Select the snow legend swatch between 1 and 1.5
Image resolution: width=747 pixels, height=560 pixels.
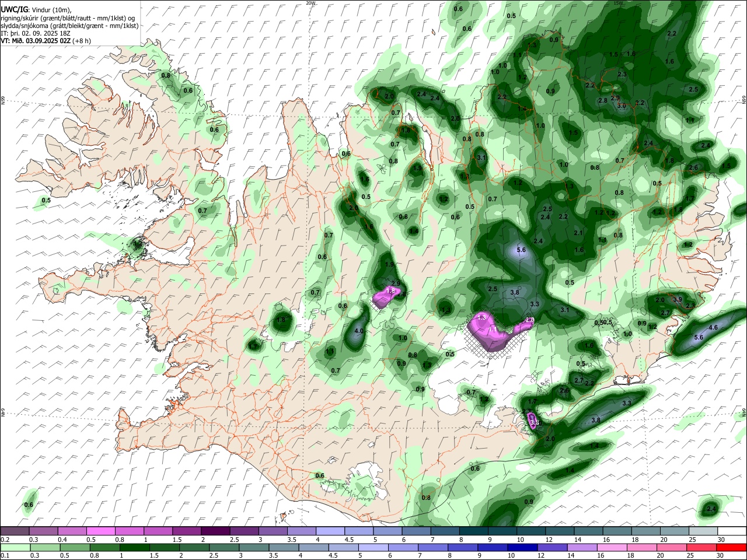point(159,531)
